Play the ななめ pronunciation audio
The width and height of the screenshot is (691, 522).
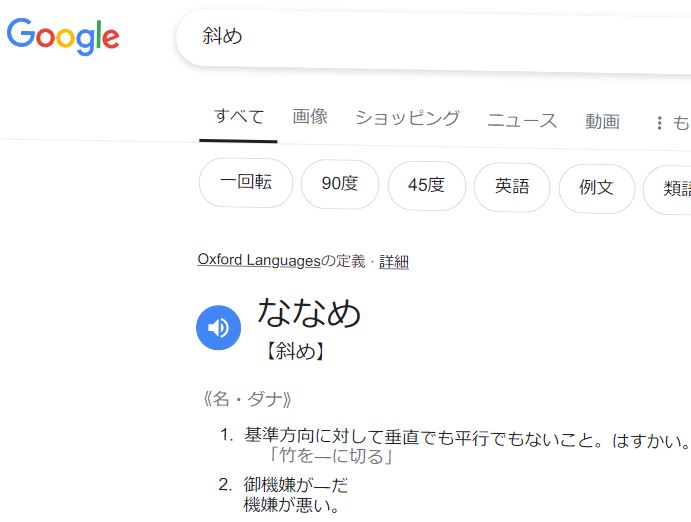point(218,327)
